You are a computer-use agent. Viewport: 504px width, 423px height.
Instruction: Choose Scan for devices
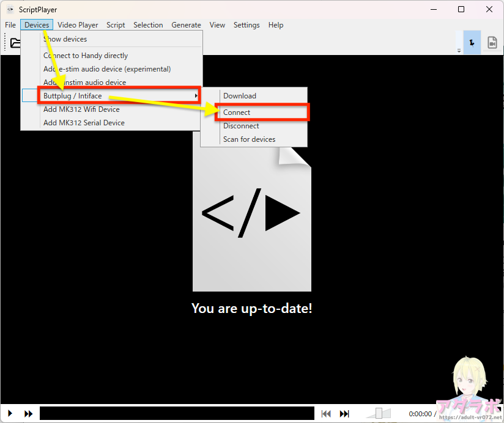(249, 139)
